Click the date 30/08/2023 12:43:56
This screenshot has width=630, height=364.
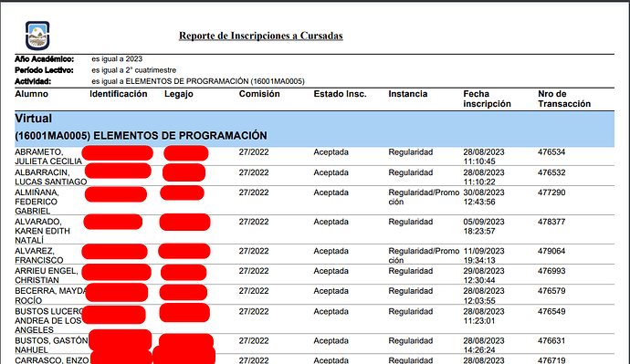484,197
